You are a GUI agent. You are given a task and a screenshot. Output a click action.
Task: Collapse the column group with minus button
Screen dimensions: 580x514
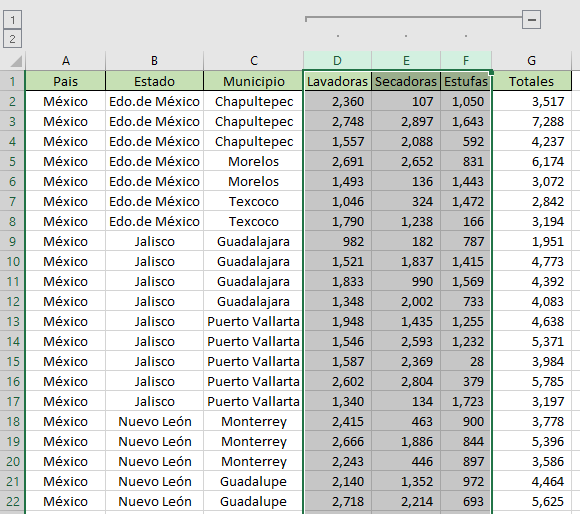(531, 20)
